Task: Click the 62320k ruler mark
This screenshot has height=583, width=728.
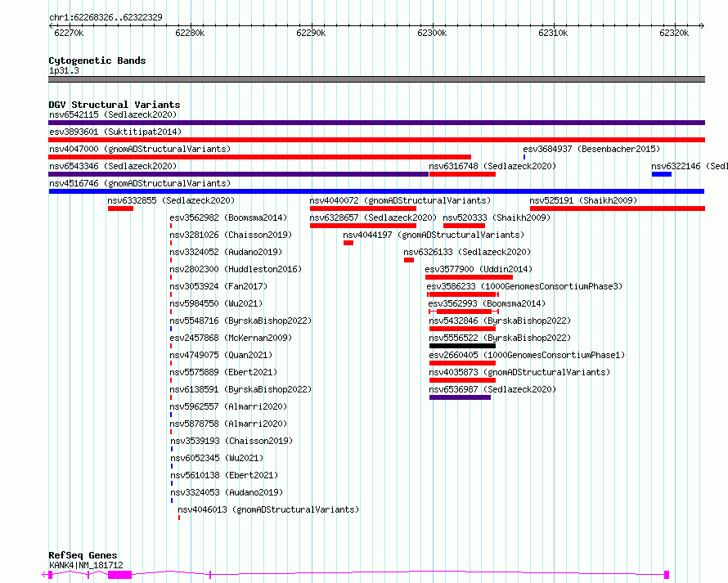Action: [674, 33]
